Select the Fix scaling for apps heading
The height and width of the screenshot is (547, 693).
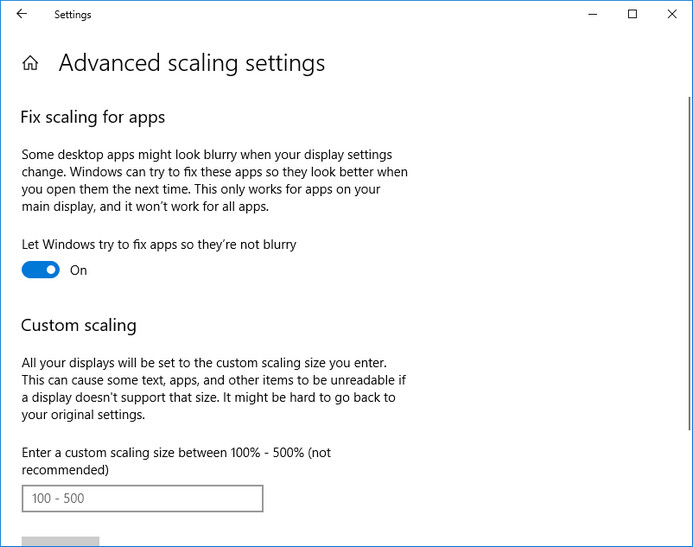(x=93, y=118)
